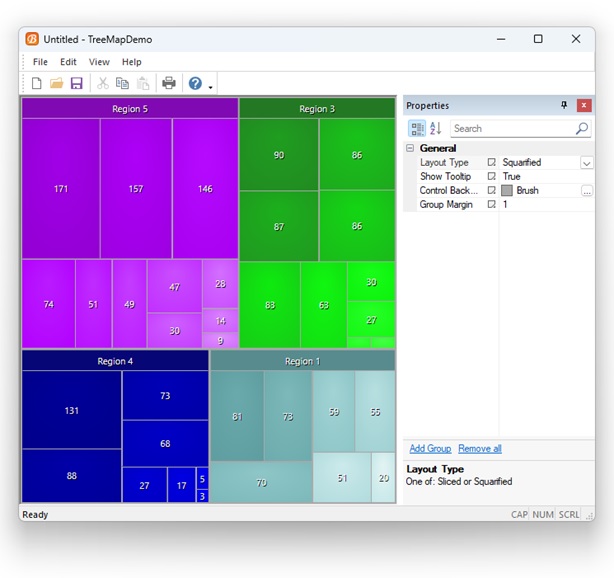Click the green 90 treemap tile

tap(279, 155)
